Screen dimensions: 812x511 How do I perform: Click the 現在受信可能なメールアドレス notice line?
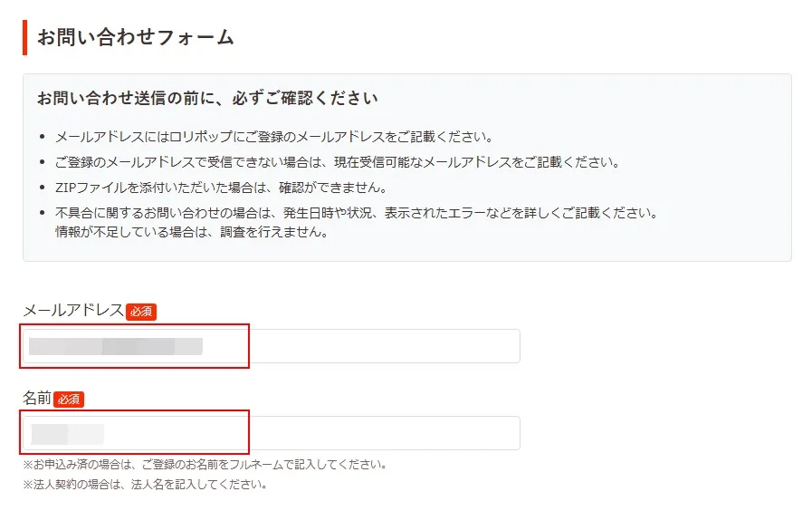(337, 163)
